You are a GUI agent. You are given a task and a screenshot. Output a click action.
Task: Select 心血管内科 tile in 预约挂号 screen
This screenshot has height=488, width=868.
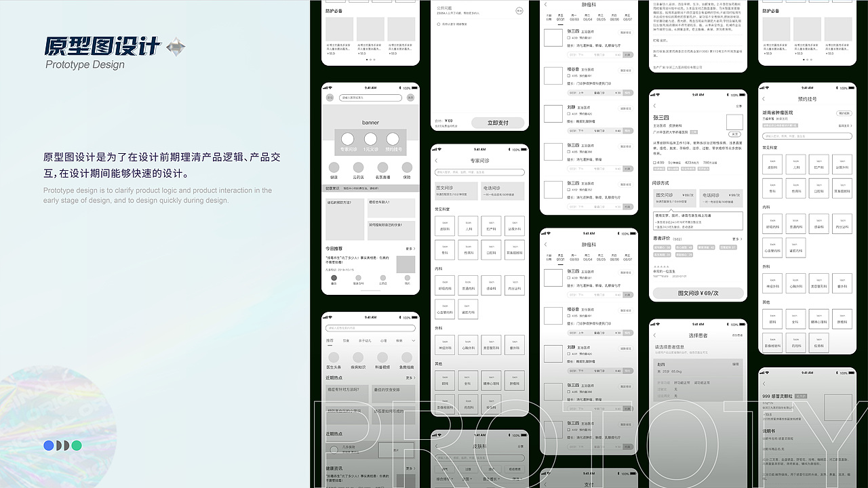click(x=772, y=247)
